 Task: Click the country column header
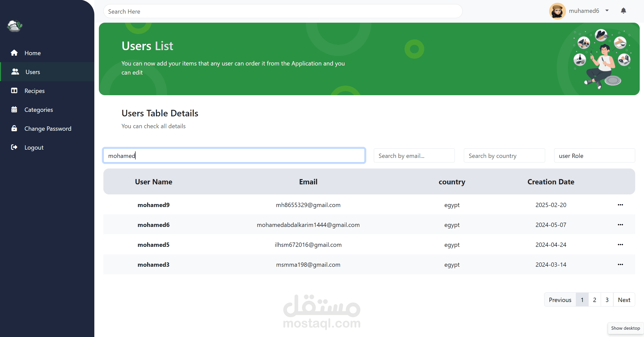(x=452, y=182)
